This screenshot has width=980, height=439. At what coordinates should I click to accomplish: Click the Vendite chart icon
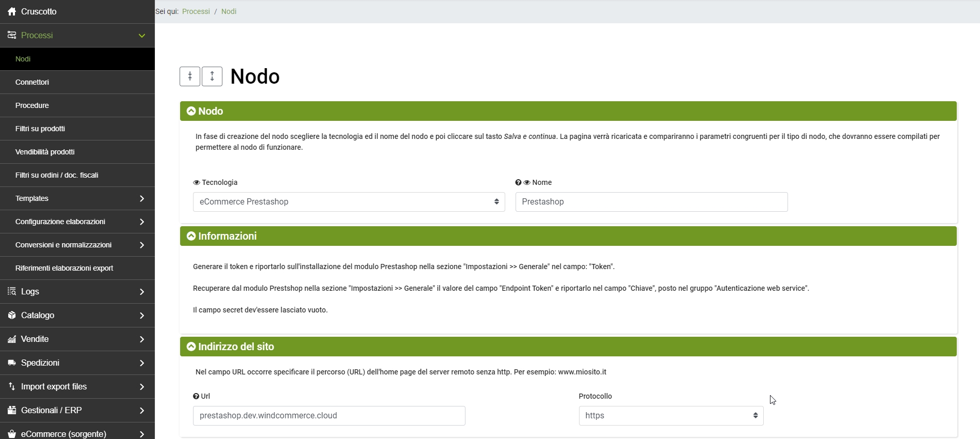click(11, 339)
